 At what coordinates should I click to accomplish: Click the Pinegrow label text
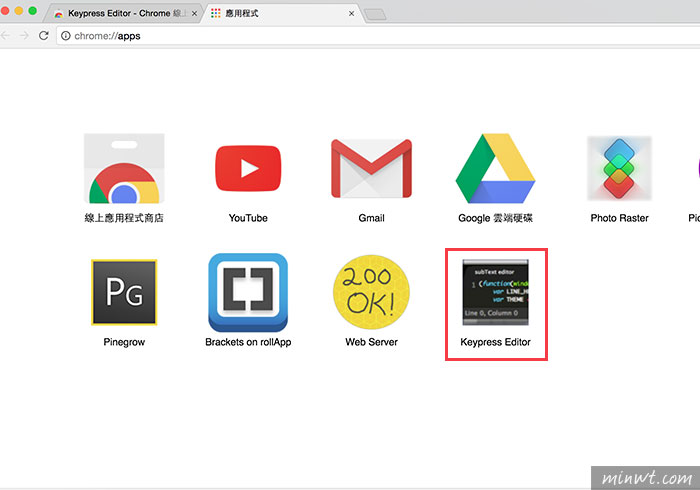[x=124, y=342]
